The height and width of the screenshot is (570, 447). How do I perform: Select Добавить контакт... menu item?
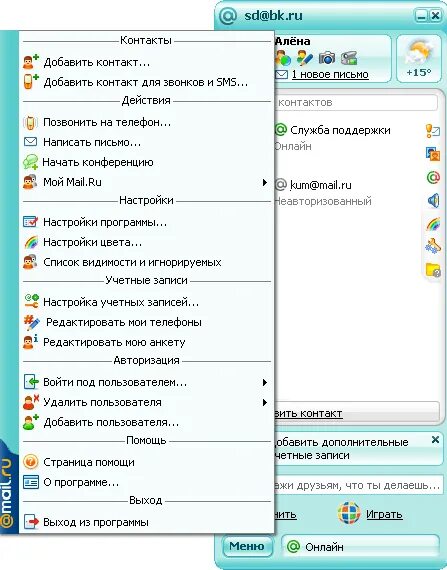(147, 62)
